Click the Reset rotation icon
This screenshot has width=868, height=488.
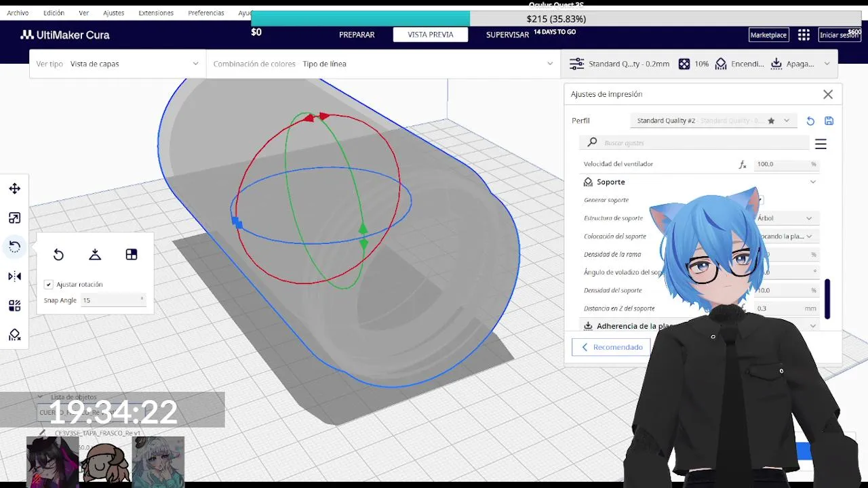(x=58, y=254)
